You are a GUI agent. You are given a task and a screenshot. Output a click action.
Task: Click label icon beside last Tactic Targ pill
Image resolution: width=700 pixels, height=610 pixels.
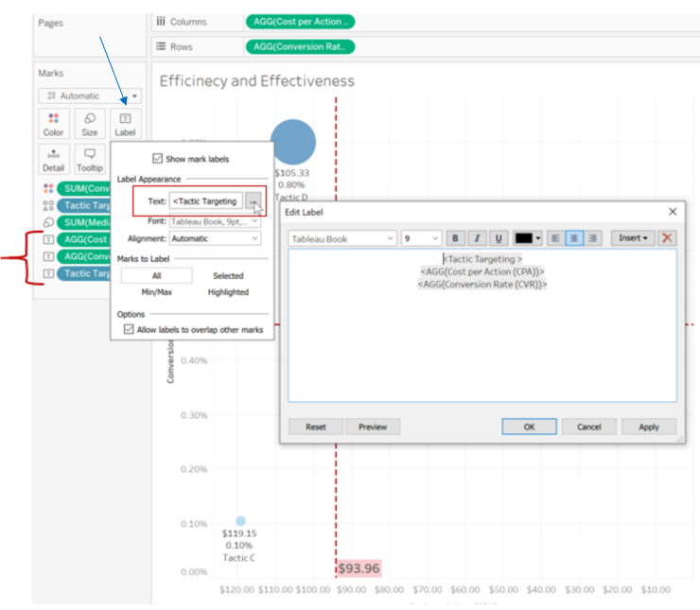[x=48, y=273]
